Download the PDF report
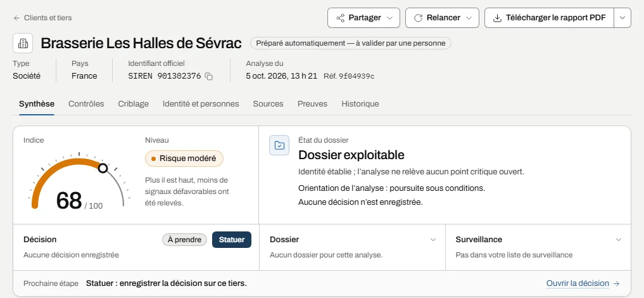 tap(549, 18)
